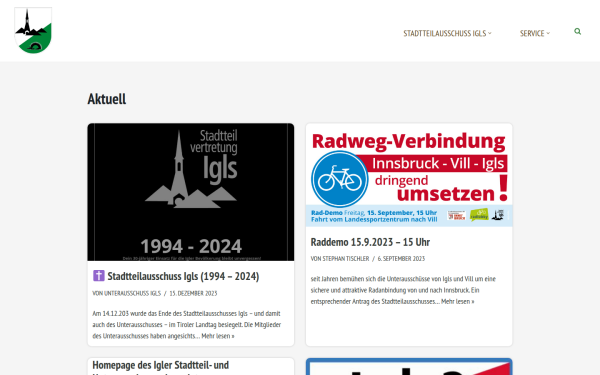Click author link Stephan Tischler

346,259
